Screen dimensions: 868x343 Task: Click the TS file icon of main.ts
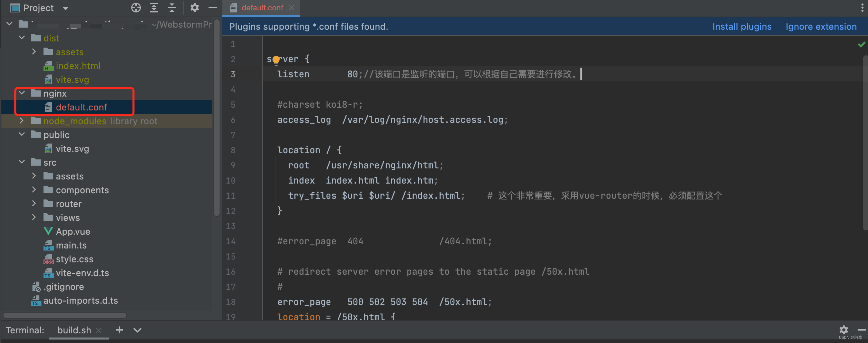(x=48, y=245)
